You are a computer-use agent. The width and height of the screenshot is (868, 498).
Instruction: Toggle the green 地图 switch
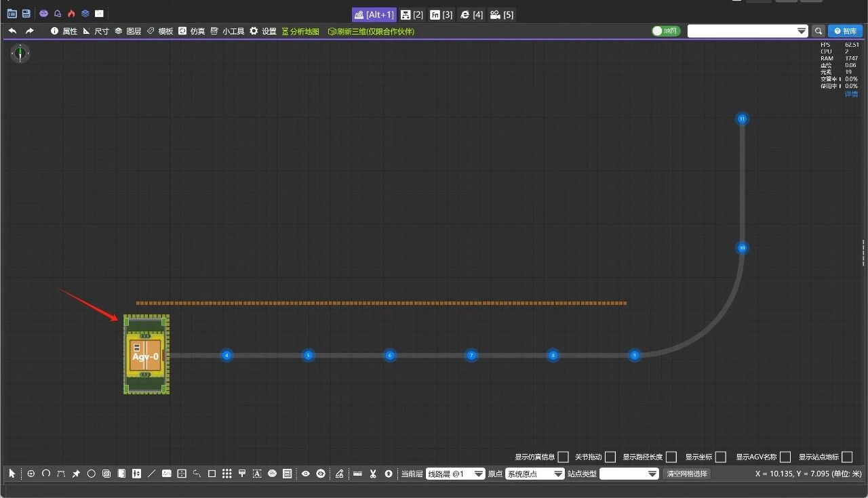tap(666, 31)
